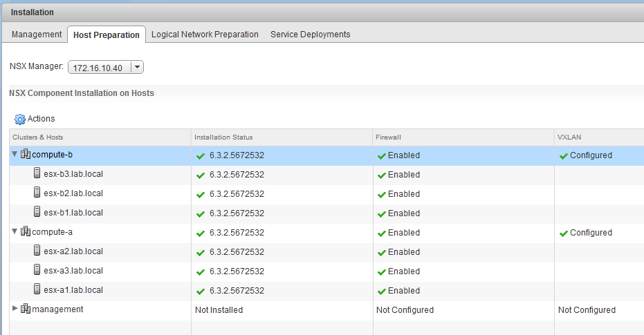644x335 pixels.
Task: Collapse the compute-b cluster tree
Action: 15,155
